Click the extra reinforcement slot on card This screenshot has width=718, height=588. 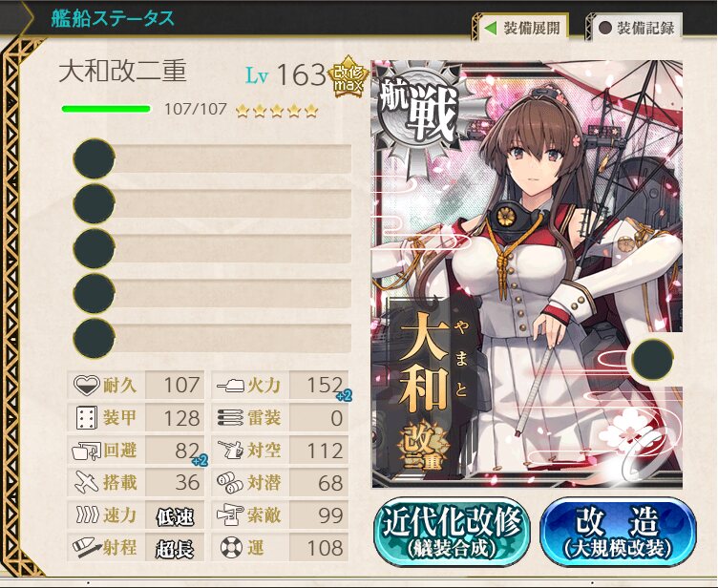click(652, 360)
